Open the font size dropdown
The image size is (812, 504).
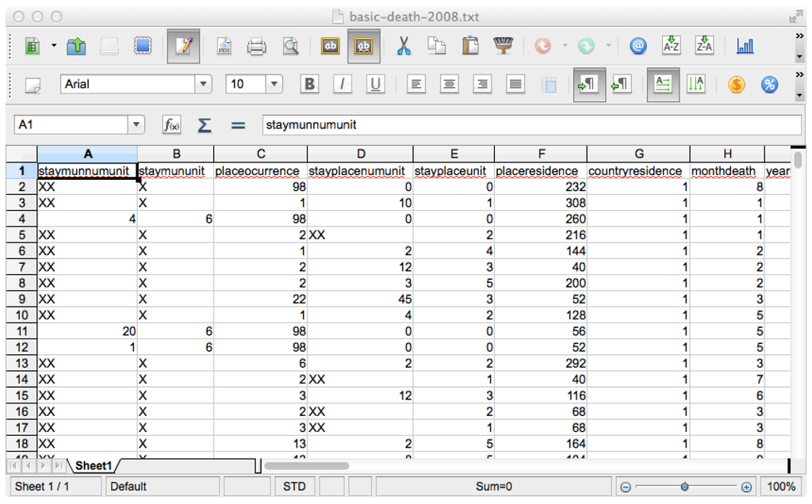(x=274, y=84)
